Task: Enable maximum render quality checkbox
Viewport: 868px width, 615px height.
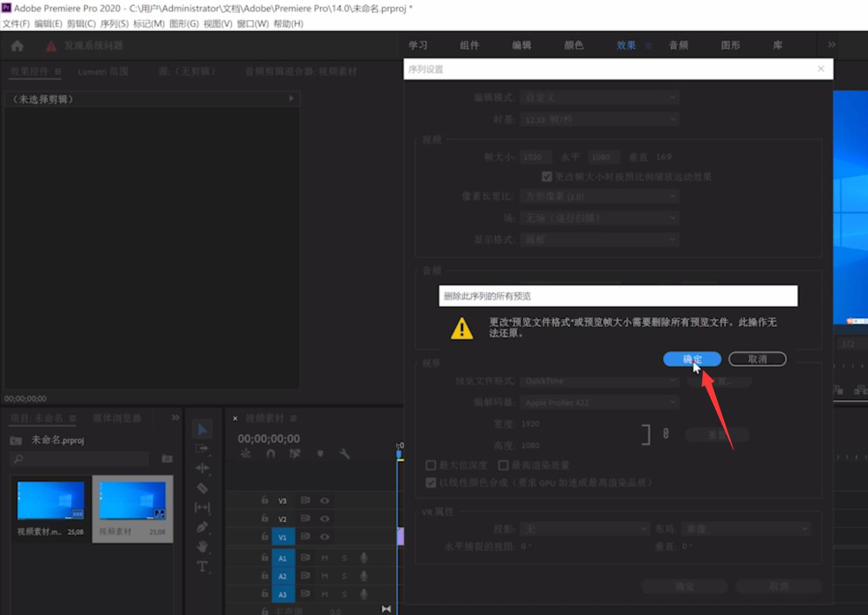Action: pos(504,465)
